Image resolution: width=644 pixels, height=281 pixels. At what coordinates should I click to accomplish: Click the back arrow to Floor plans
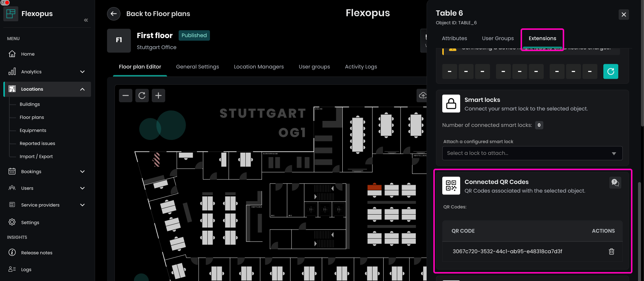114,14
